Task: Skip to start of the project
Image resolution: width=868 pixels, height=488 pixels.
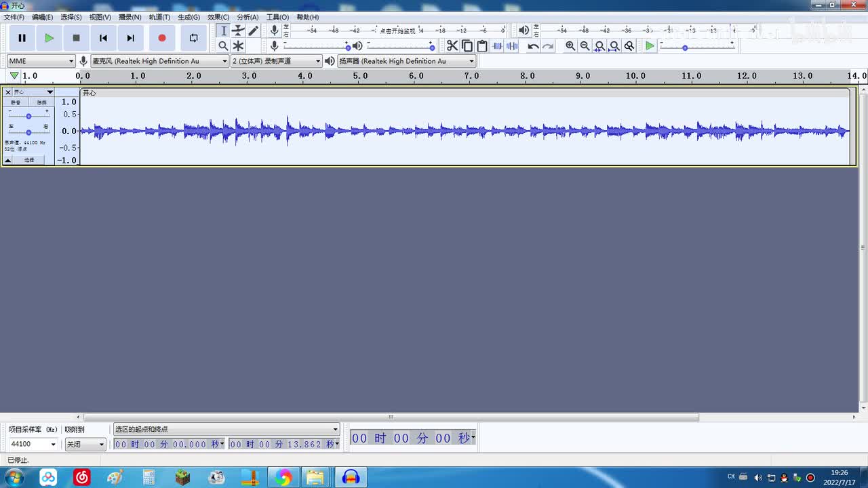Action: click(103, 38)
